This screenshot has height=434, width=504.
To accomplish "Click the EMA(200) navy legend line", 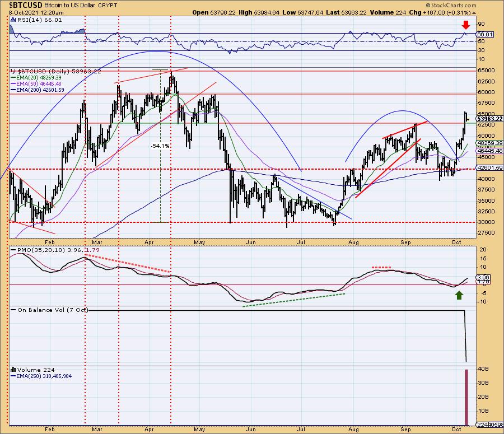I will [x=13, y=90].
